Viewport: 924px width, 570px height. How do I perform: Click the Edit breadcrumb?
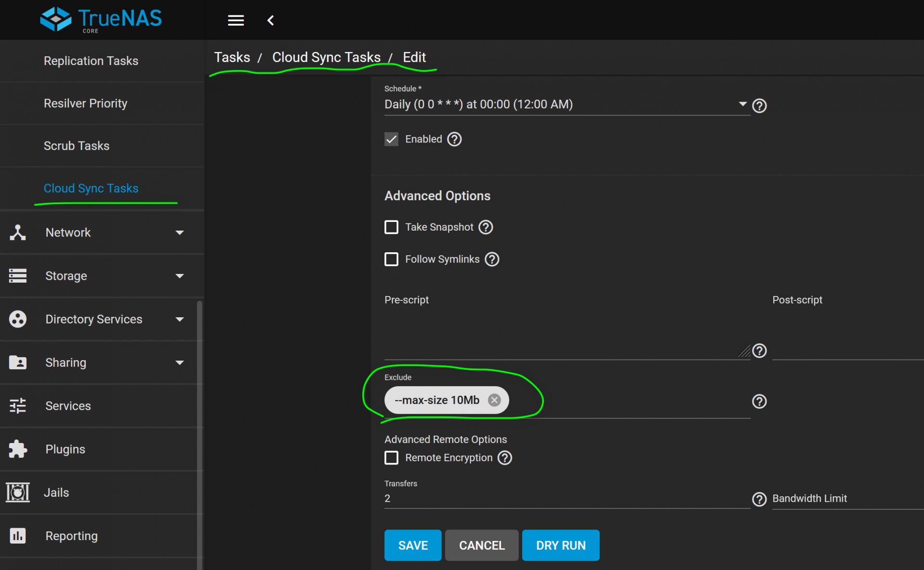[414, 57]
